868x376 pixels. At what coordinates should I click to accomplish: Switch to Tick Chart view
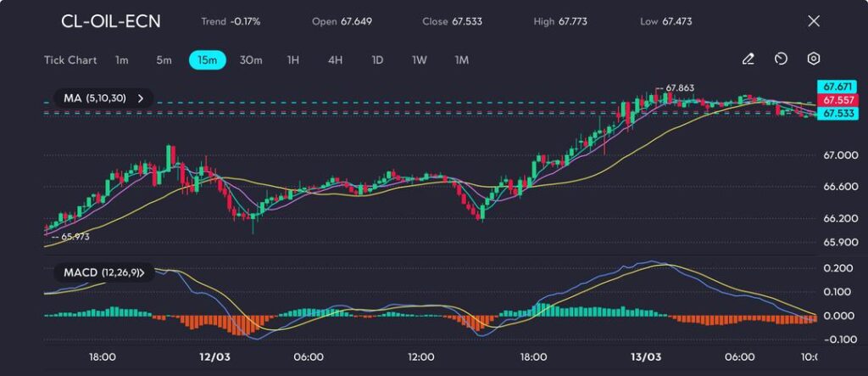click(x=70, y=60)
